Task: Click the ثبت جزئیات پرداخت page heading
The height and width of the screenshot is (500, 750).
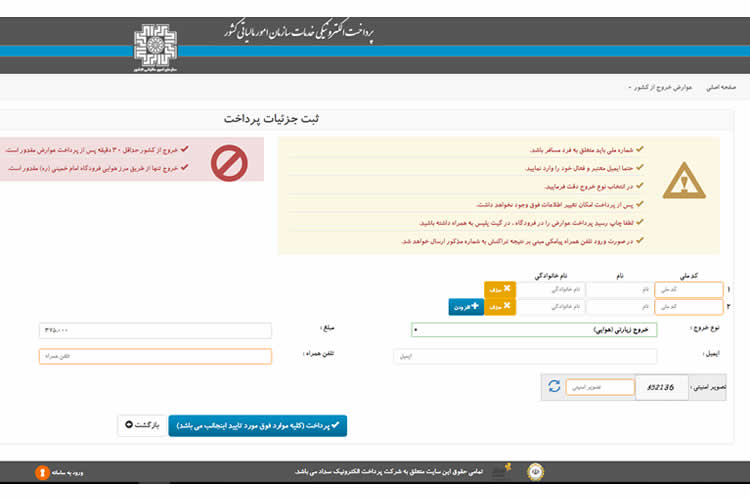Action: [271, 119]
